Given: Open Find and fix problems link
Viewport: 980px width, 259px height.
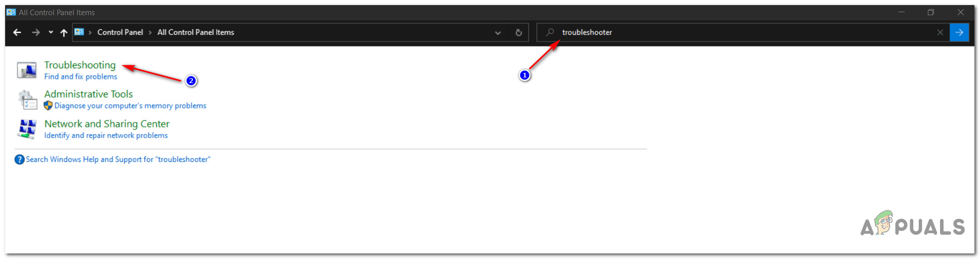Looking at the screenshot, I should pos(80,76).
